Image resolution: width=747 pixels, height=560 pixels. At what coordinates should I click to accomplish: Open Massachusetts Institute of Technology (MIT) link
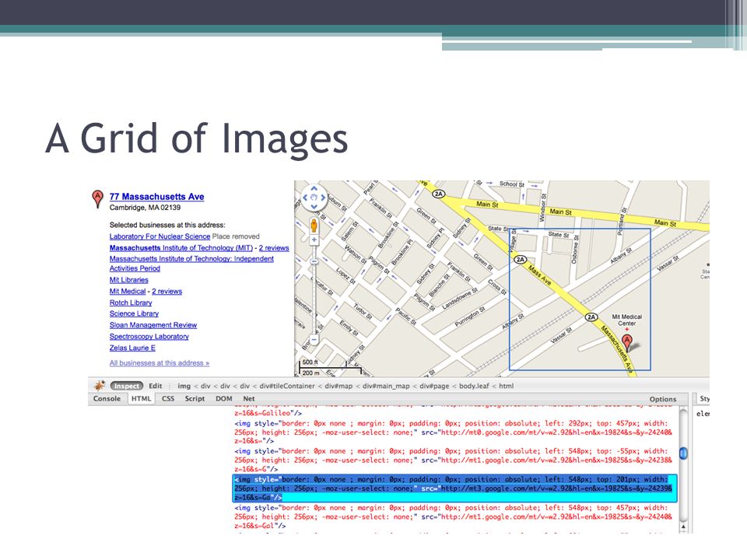coord(181,247)
